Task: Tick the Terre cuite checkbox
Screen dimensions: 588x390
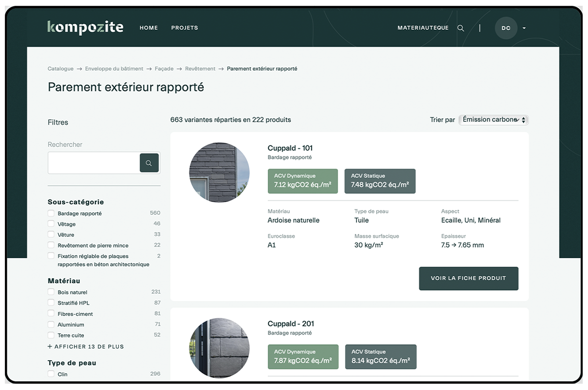Action: pyautogui.click(x=51, y=335)
